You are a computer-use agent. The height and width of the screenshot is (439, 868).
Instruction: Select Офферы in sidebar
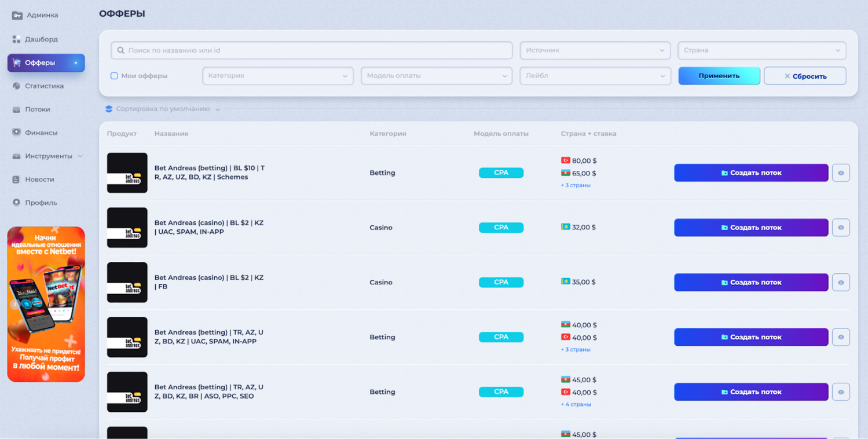tap(46, 63)
